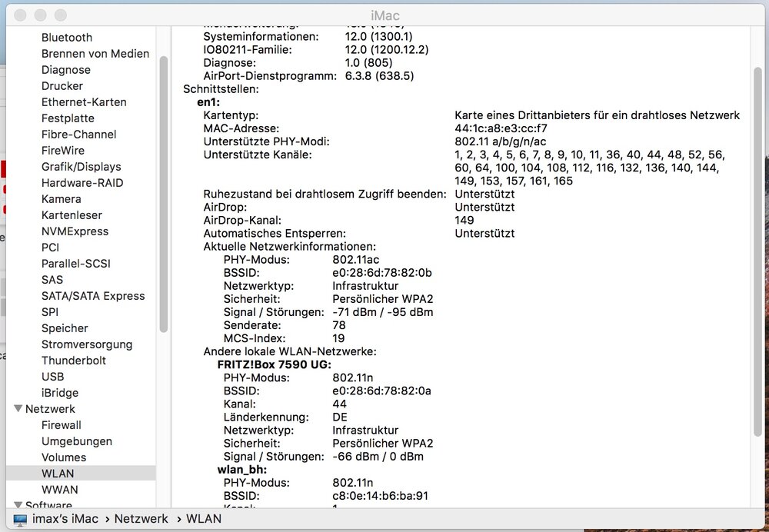Open the Ethernet-Karten entry
This screenshot has height=532, width=769.
tap(84, 102)
